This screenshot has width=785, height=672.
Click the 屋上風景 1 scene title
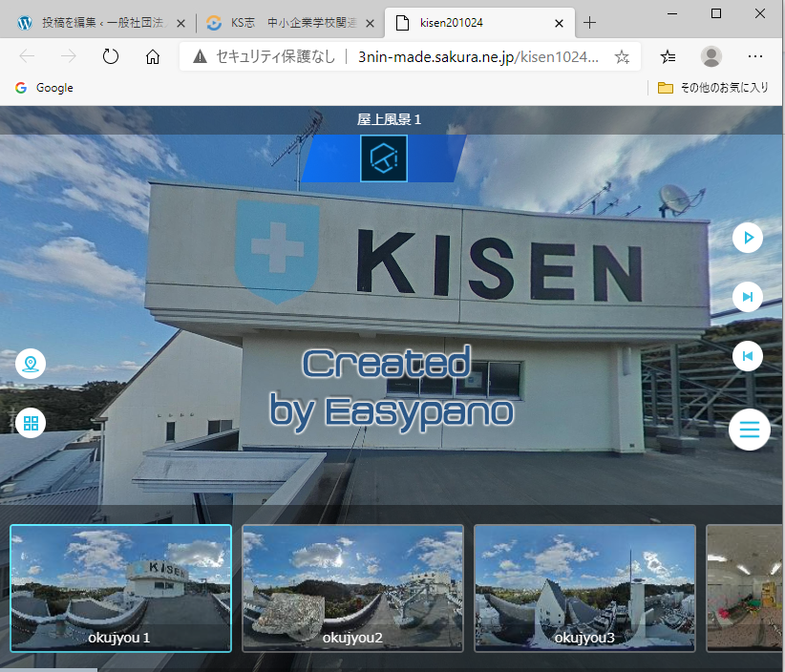coord(389,119)
